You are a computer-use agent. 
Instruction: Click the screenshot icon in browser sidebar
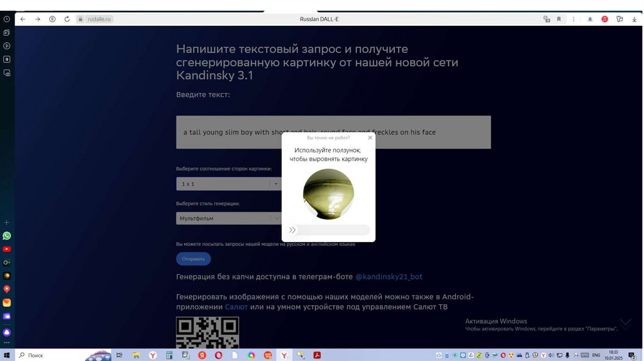point(6,73)
